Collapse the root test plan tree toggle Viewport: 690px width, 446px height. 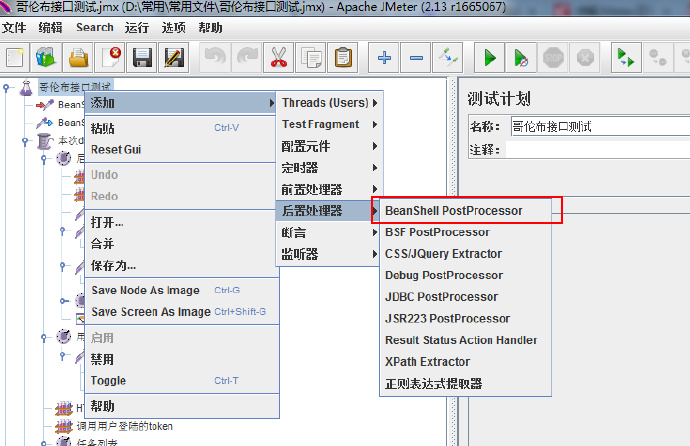(6, 88)
